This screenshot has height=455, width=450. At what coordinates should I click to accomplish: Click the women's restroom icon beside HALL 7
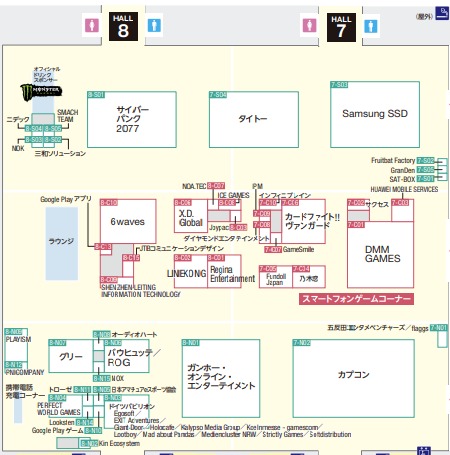(309, 25)
